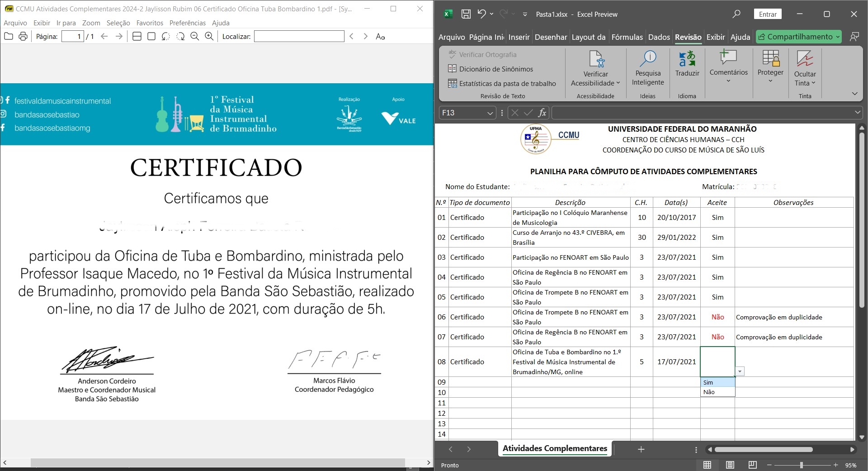Switch to the Exibir ribbon tab in Excel
Screen dimensions: 868x471
715,37
